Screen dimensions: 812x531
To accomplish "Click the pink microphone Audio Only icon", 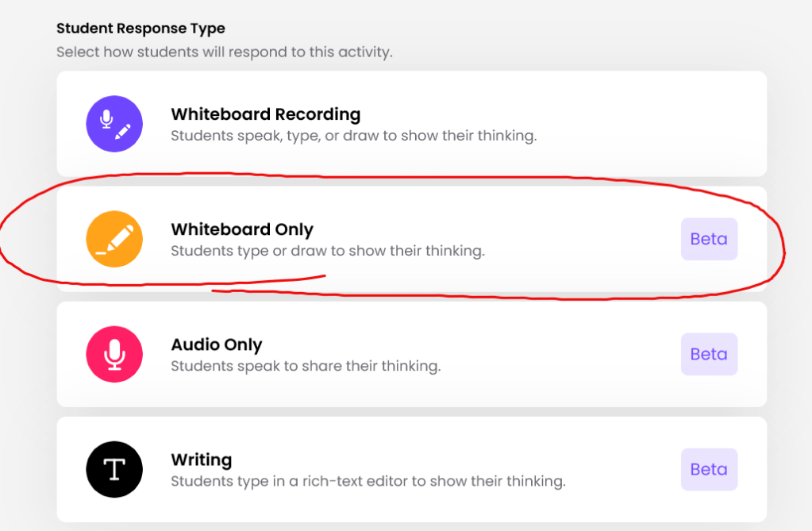I will (114, 354).
